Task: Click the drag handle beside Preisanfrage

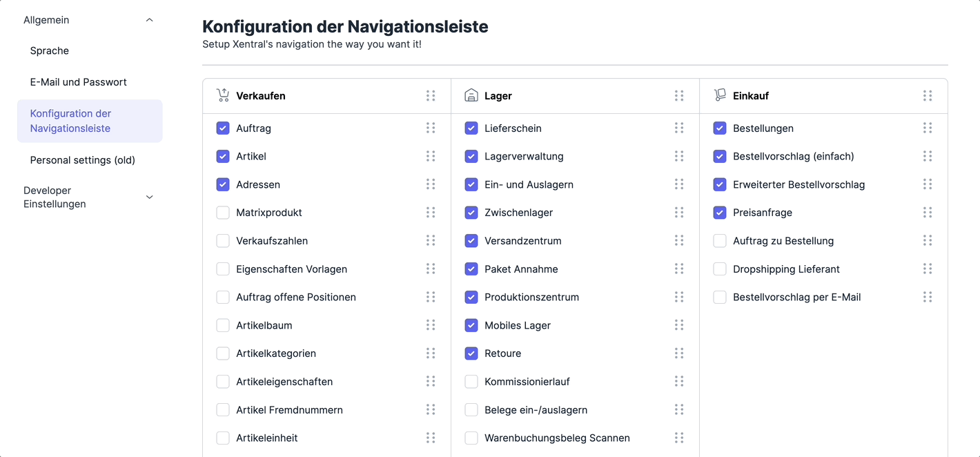Action: 928,213
